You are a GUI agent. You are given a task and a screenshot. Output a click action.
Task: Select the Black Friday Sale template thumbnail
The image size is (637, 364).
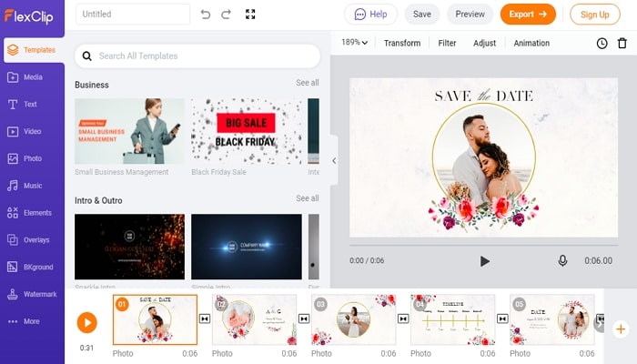point(247,131)
